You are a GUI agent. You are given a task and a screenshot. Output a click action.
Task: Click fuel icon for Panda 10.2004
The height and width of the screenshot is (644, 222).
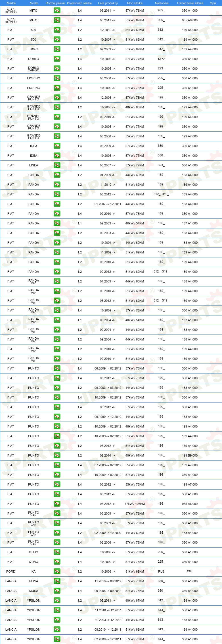point(57,243)
